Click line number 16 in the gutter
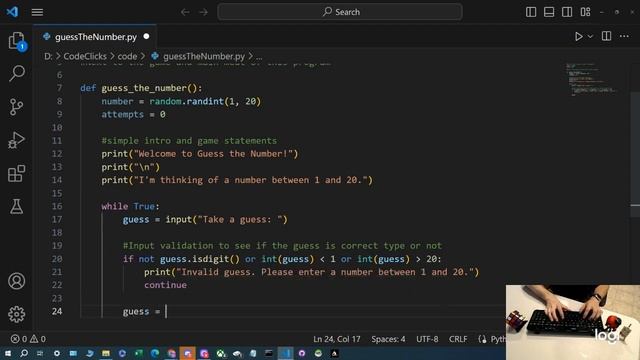The width and height of the screenshot is (640, 360). click(x=57, y=206)
